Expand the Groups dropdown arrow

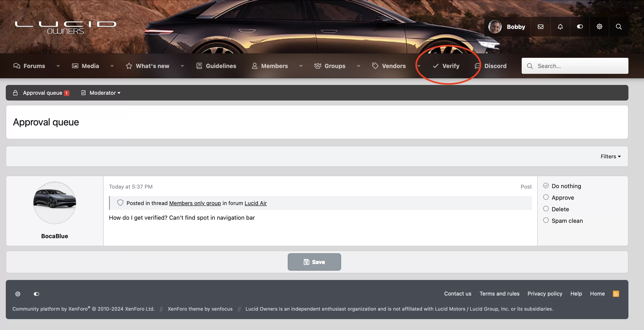pos(358,66)
